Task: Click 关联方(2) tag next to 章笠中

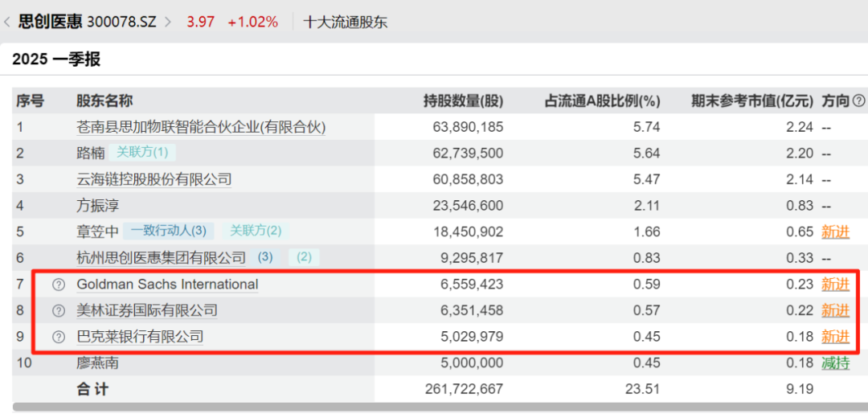Action: 256,231
